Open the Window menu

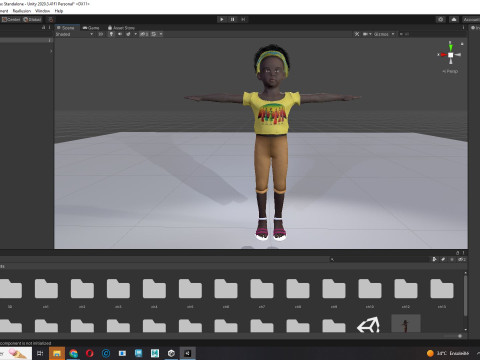pyautogui.click(x=42, y=11)
